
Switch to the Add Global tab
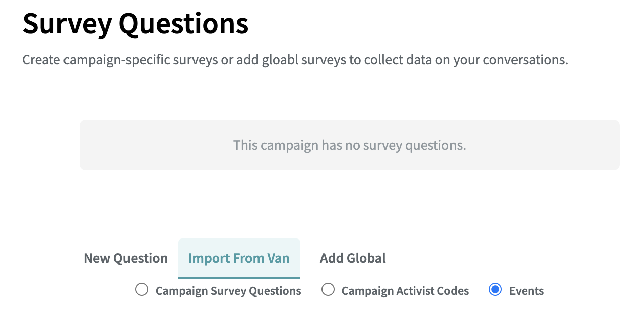[353, 258]
